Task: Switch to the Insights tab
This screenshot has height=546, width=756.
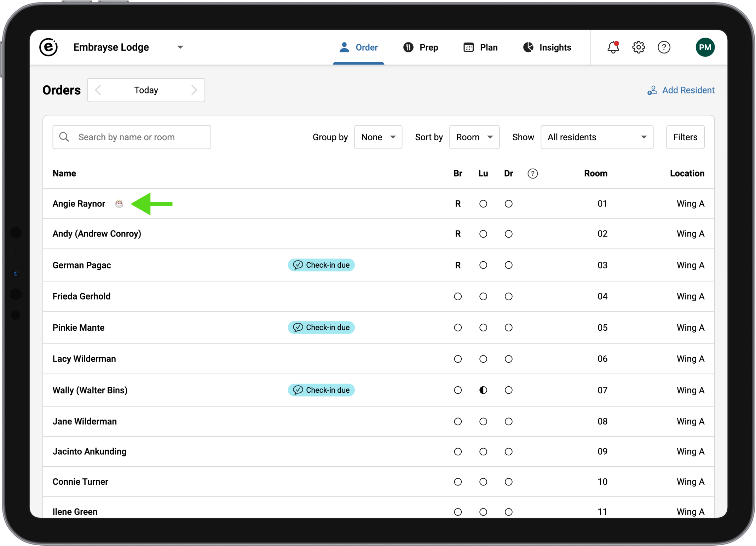Action: [547, 47]
